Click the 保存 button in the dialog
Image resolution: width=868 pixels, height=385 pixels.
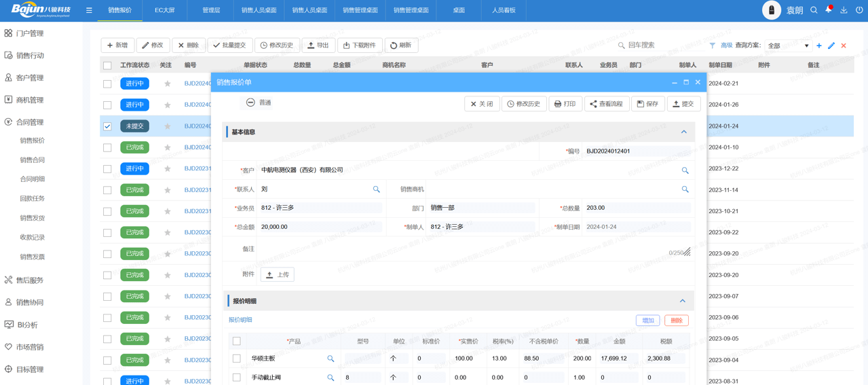(x=647, y=104)
